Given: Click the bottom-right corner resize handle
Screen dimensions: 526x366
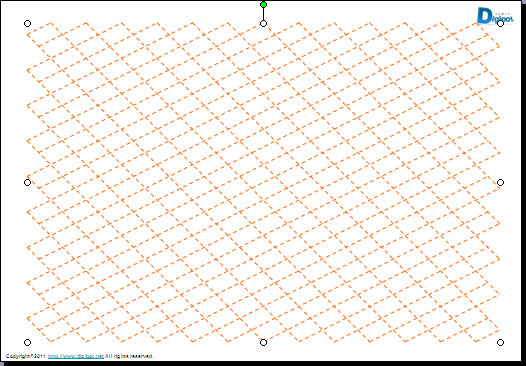Looking at the screenshot, I should [500, 342].
